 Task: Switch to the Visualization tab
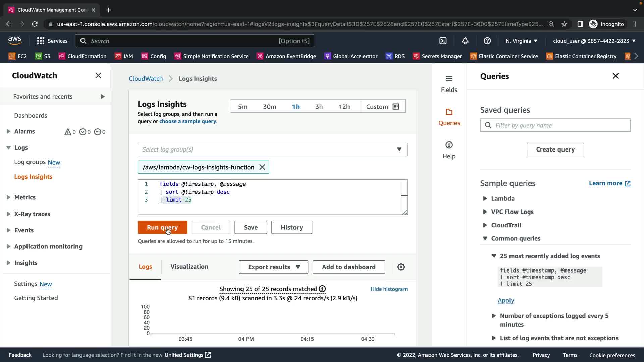point(189,267)
